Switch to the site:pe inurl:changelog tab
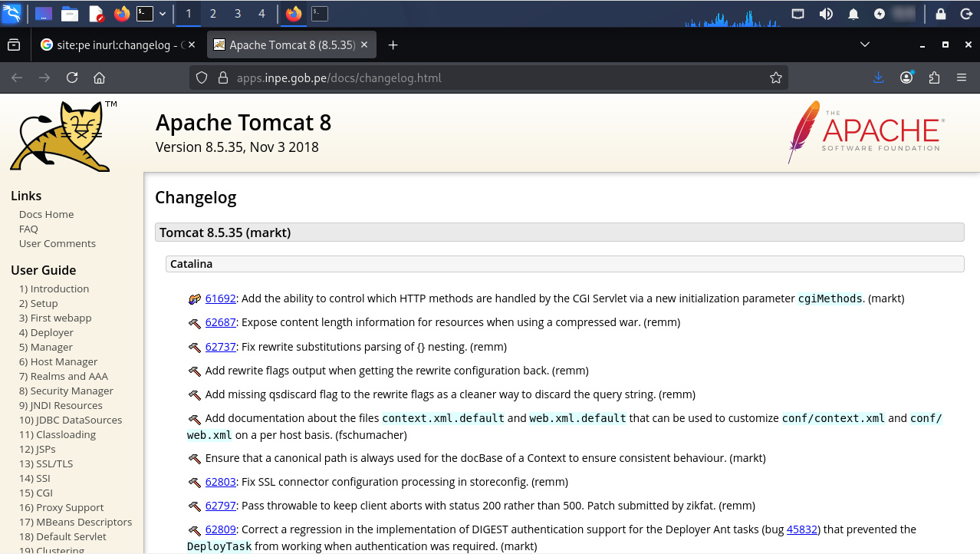The height and width of the screenshot is (554, 980). coord(115,45)
